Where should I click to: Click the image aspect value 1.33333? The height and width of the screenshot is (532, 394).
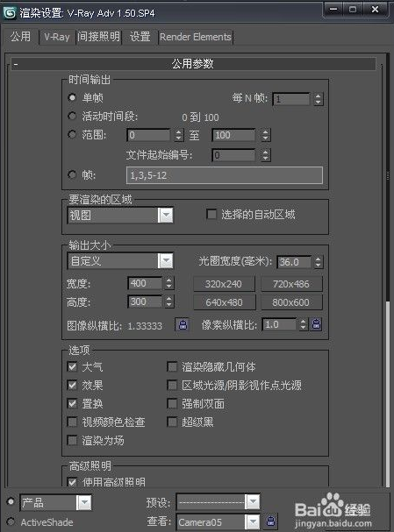point(145,326)
